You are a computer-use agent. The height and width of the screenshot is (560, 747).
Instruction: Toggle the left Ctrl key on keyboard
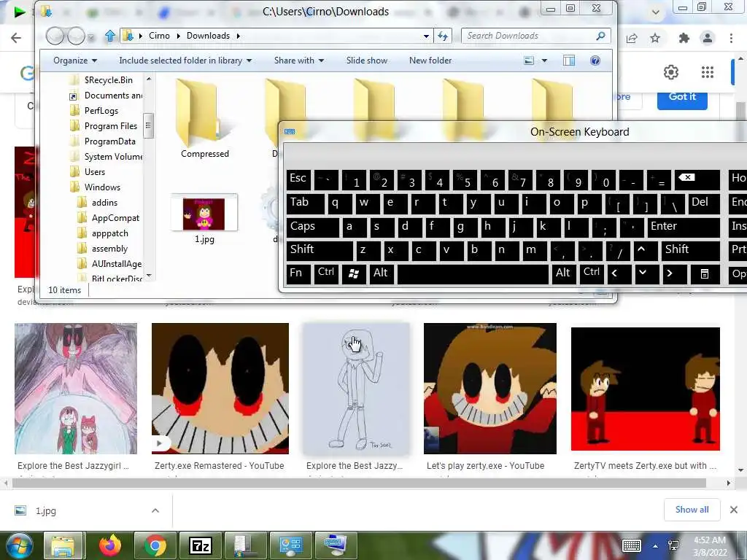tap(326, 273)
